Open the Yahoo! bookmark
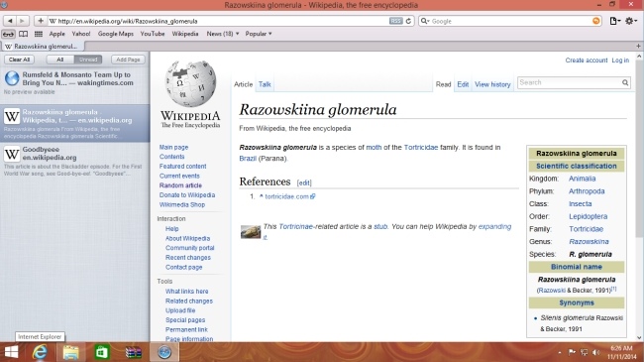644x362 pixels. click(81, 34)
